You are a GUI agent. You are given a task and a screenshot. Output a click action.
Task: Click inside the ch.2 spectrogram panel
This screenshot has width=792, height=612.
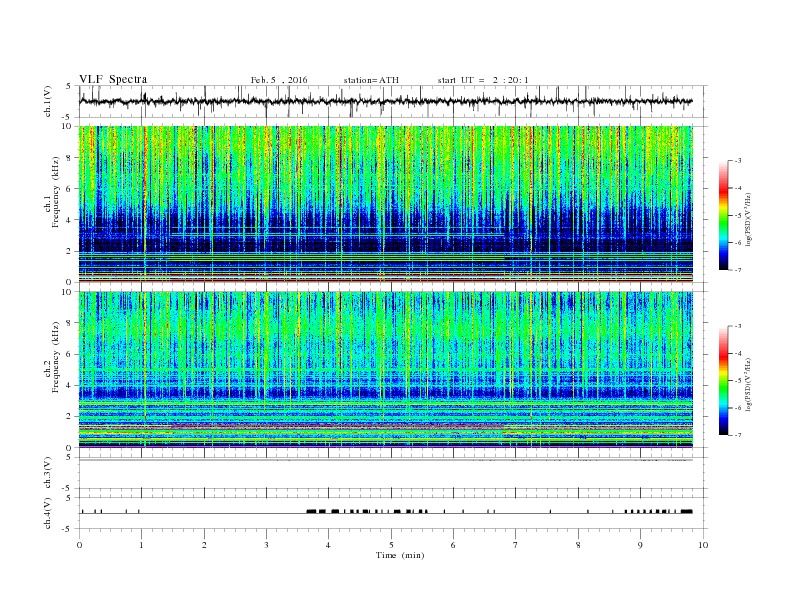pos(386,370)
